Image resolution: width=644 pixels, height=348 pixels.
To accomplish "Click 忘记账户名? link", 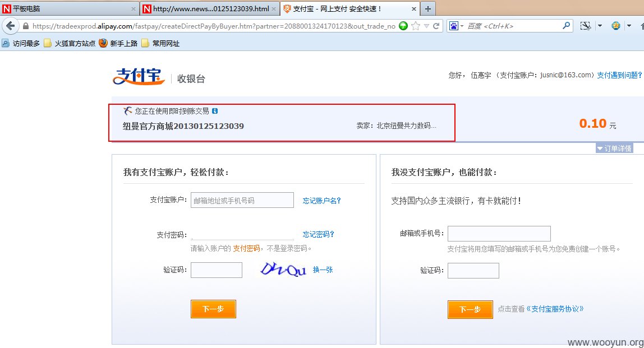I will pos(321,201).
